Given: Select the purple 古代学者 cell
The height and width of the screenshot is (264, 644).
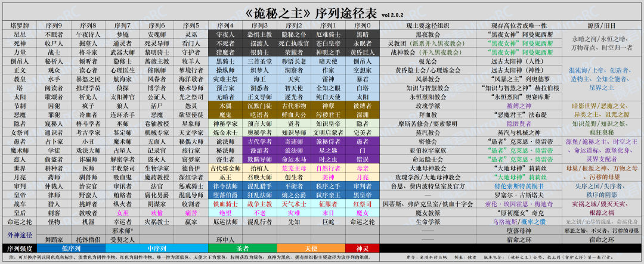Looking at the screenshot, I should tap(259, 141).
